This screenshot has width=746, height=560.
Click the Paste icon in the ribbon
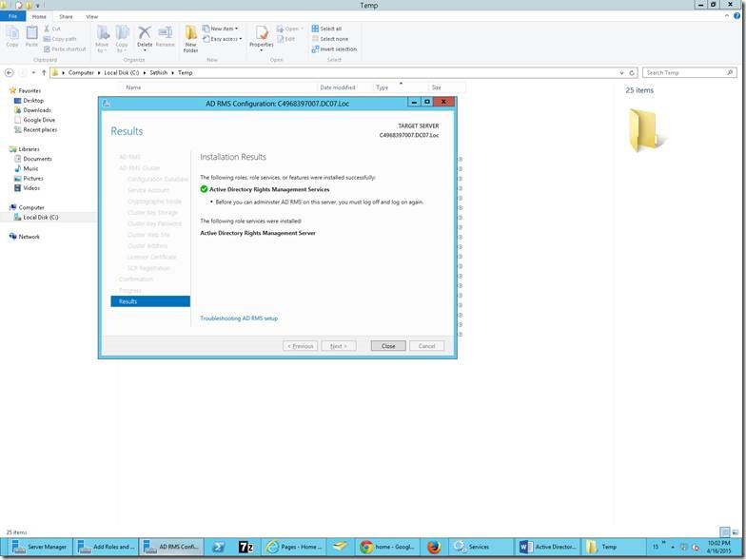coord(31,36)
